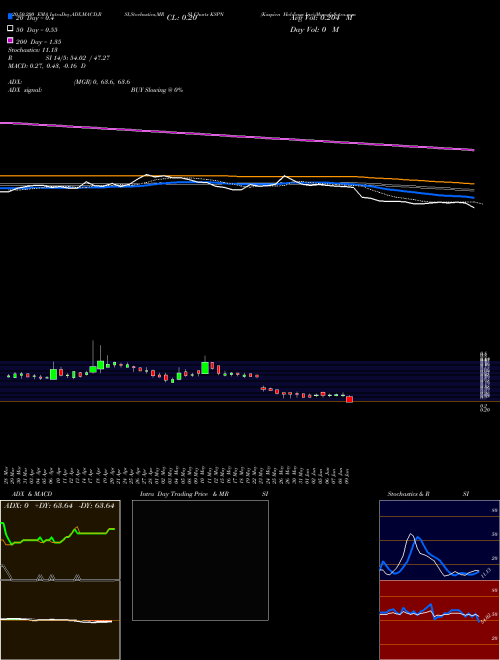Click the 'CL: 0.20' closing price label
The image size is (500, 660).
(182, 18)
